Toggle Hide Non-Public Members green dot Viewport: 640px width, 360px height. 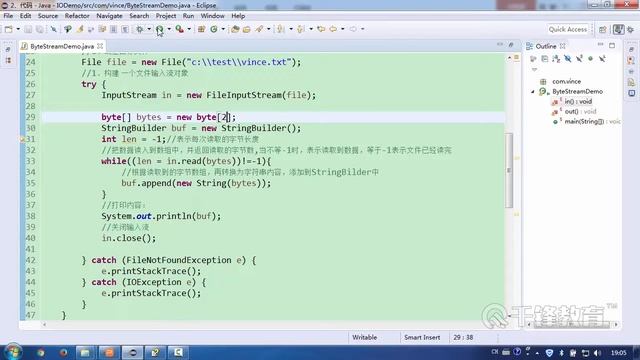(x=590, y=59)
